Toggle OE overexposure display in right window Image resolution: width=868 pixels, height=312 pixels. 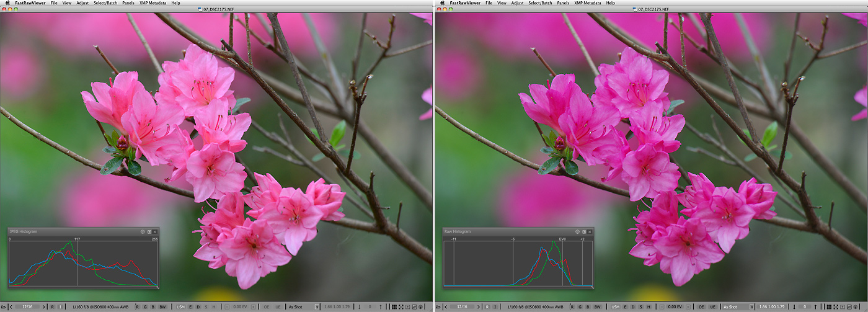click(701, 307)
